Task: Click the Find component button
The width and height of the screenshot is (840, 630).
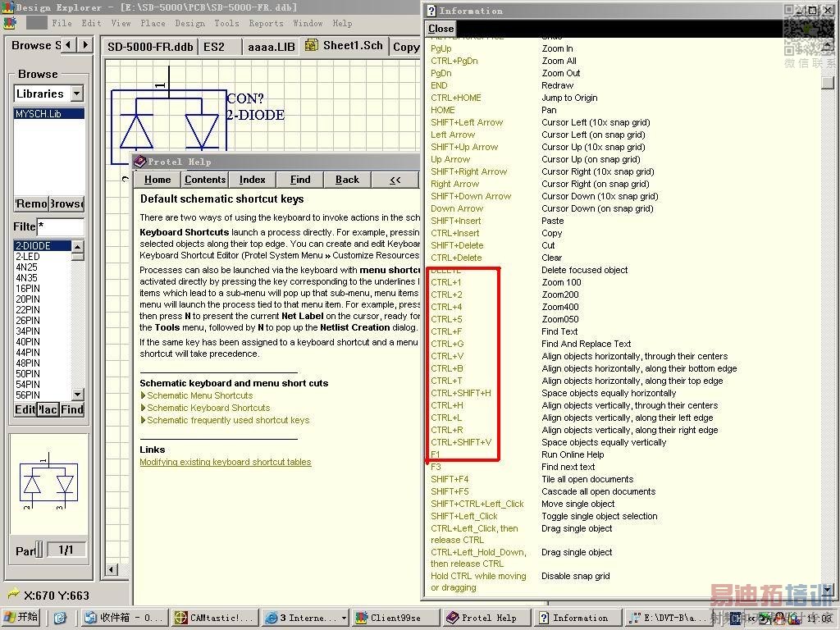Action: click(x=72, y=410)
